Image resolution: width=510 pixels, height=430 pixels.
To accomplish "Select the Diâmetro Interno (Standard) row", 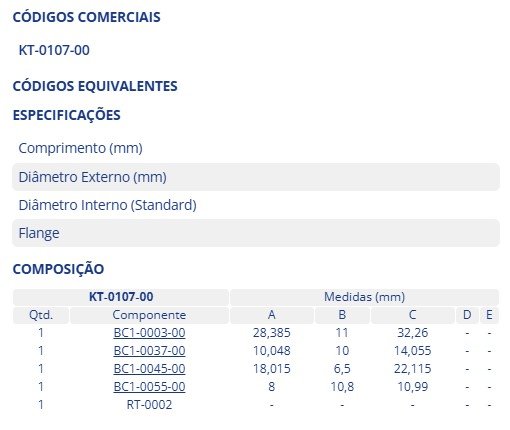I will [256, 205].
